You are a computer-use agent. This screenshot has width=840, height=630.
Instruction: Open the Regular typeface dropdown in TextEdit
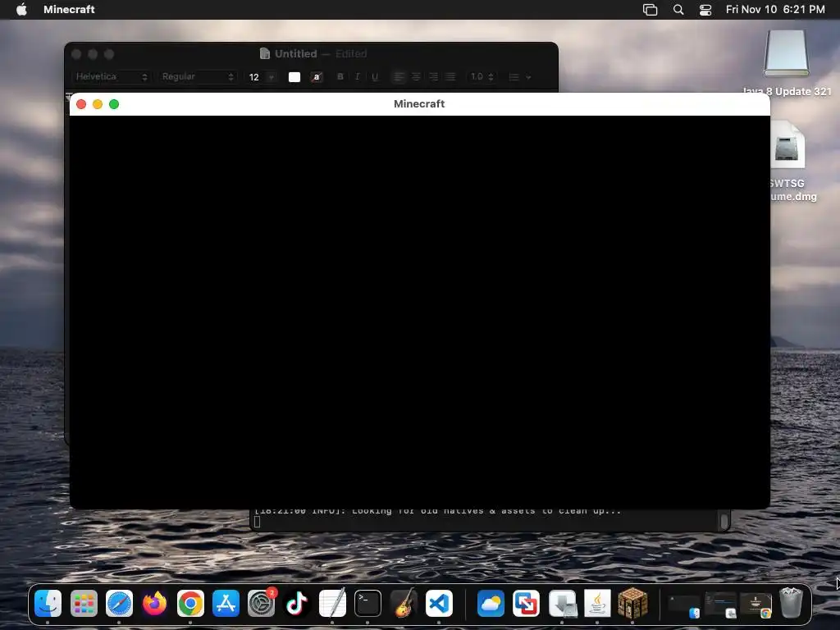click(x=198, y=76)
